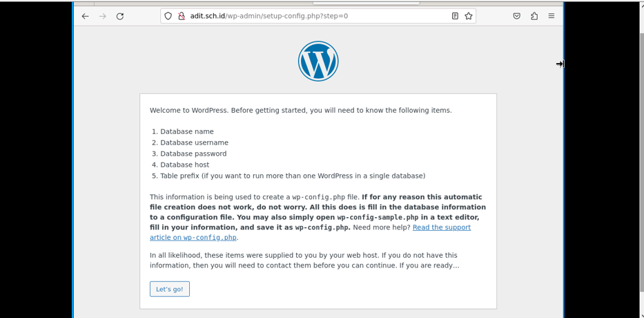Open the extensions puzzle menu
Screen dimensions: 644x318
(534, 16)
